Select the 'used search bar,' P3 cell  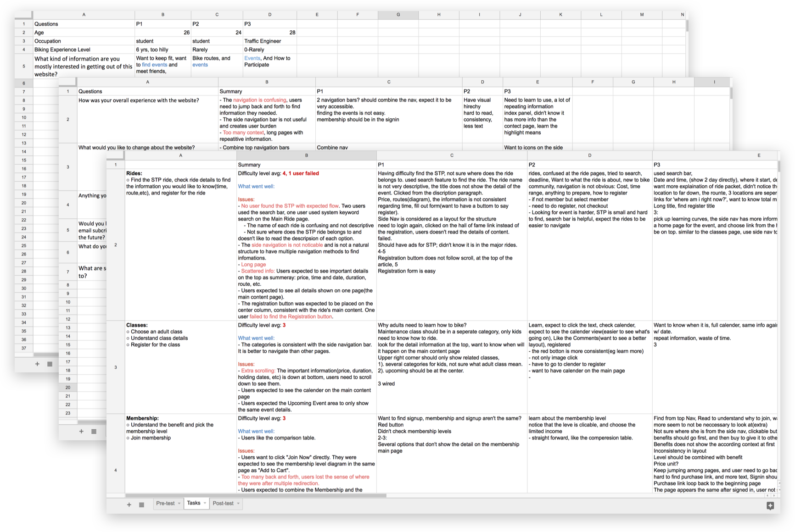point(715,245)
